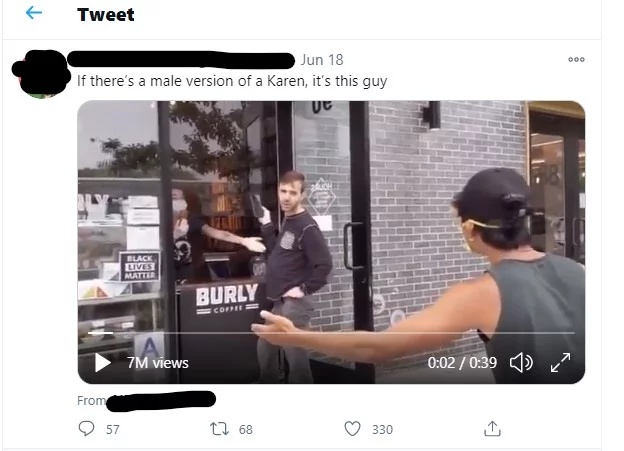
Task: Play the video with the play button
Action: click(x=103, y=363)
